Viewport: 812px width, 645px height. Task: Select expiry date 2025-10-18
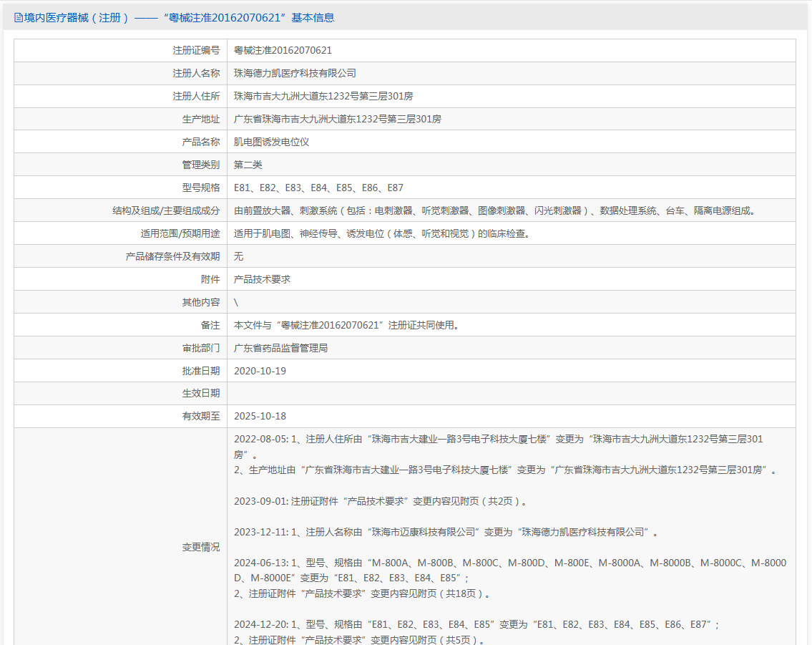(260, 417)
